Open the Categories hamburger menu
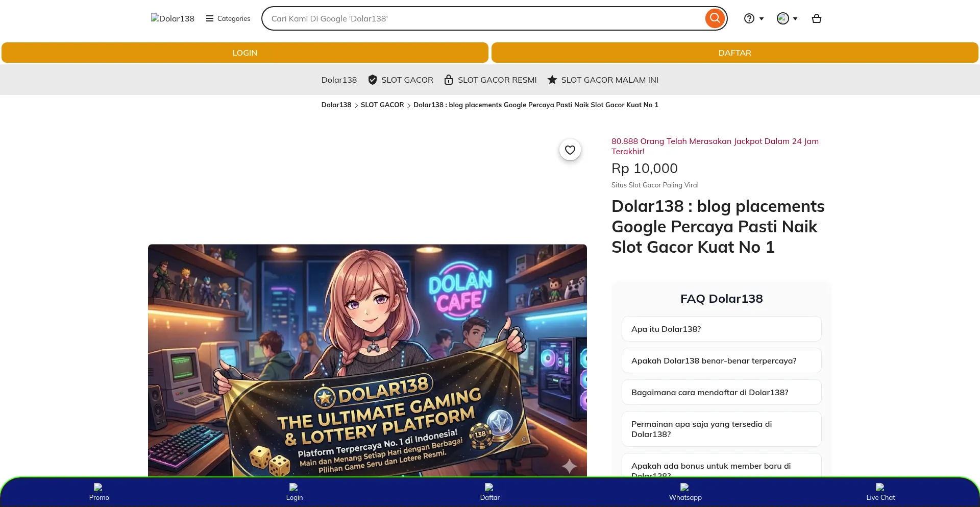The image size is (980, 507). click(228, 18)
